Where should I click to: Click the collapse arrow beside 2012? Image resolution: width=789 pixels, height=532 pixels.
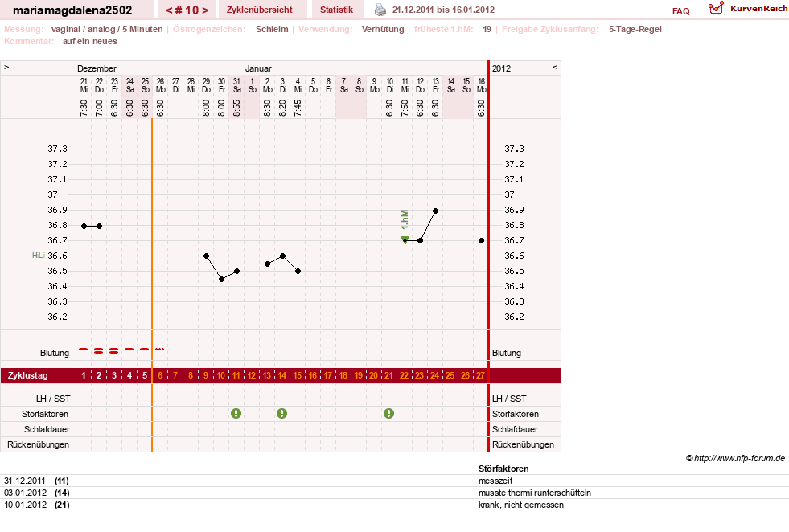pyautogui.click(x=555, y=67)
